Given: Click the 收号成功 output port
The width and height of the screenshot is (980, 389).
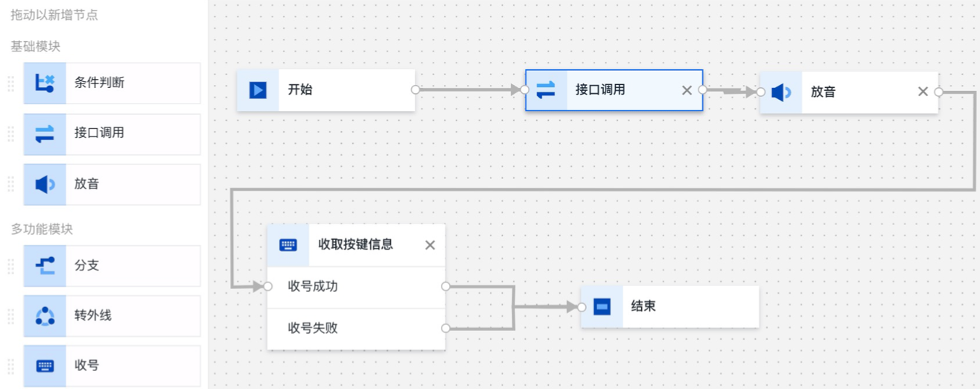Looking at the screenshot, I should (445, 286).
